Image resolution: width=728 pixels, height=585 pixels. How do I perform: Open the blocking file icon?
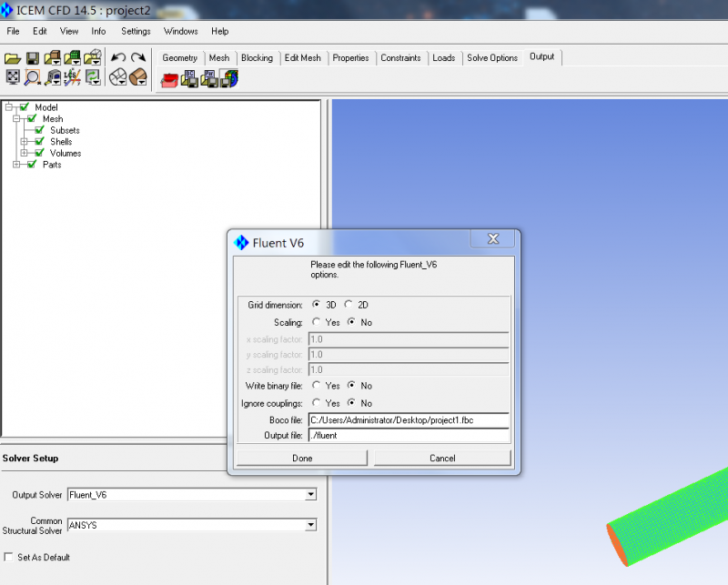[x=93, y=57]
